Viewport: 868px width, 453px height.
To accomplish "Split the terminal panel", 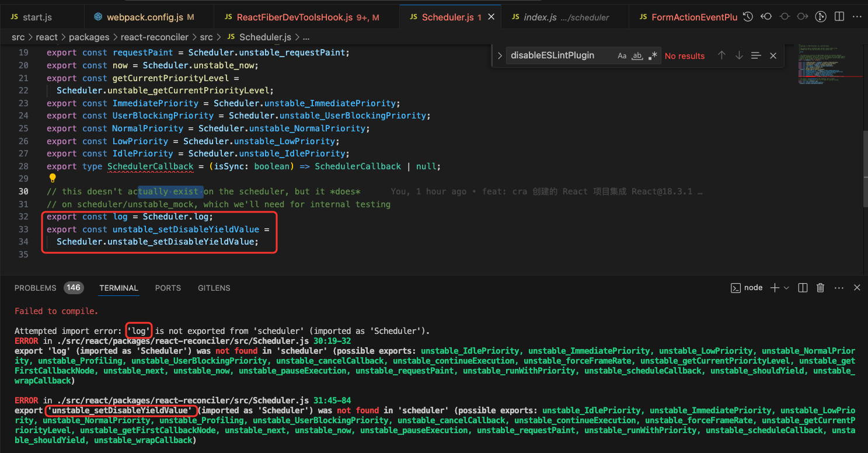I will coord(803,288).
